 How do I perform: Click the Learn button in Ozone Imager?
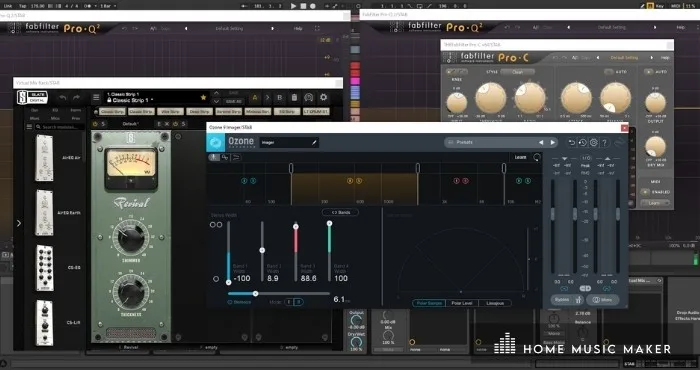[x=520, y=157]
